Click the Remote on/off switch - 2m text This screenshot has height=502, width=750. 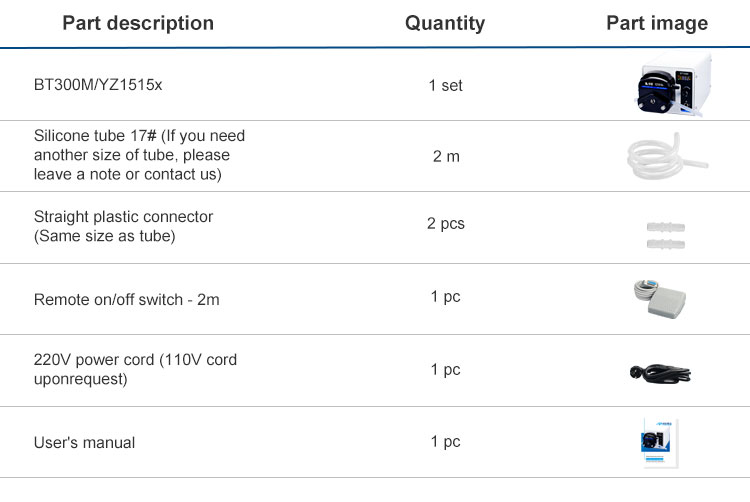click(127, 299)
